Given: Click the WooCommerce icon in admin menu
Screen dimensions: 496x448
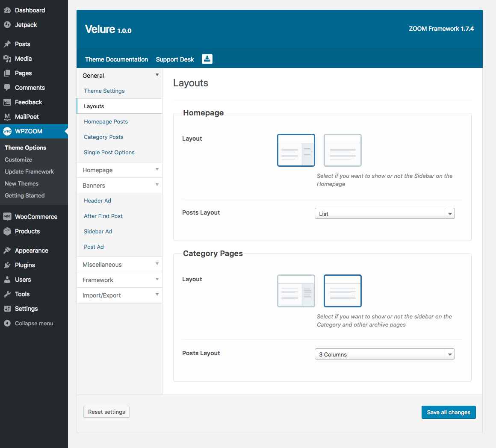Looking at the screenshot, I should pyautogui.click(x=7, y=217).
